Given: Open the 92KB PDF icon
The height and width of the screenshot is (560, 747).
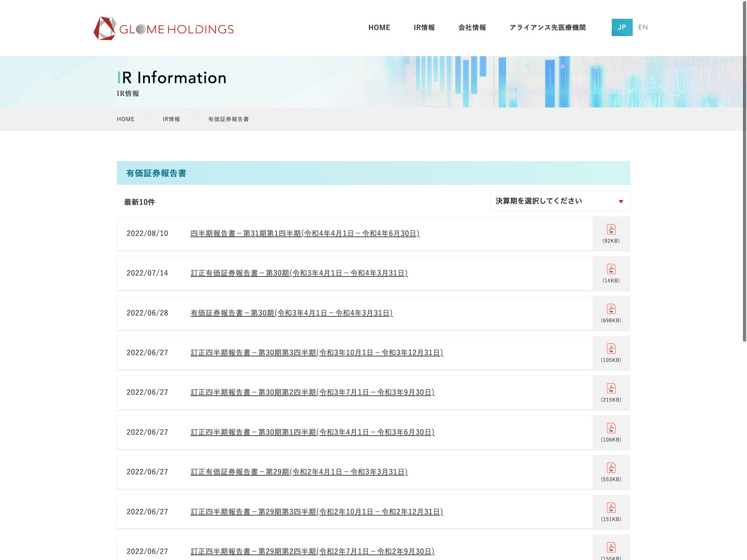Looking at the screenshot, I should click(611, 230).
